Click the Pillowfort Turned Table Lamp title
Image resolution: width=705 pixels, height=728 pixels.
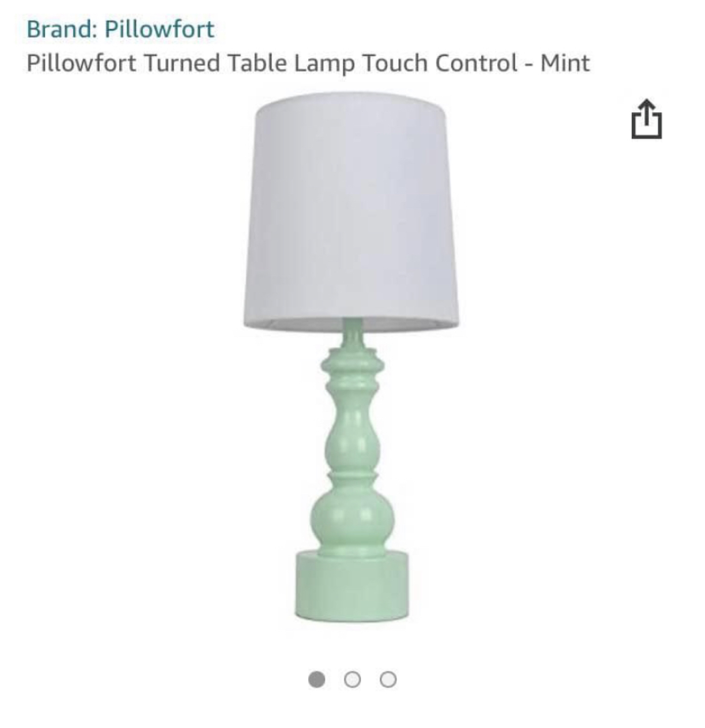click(x=308, y=63)
